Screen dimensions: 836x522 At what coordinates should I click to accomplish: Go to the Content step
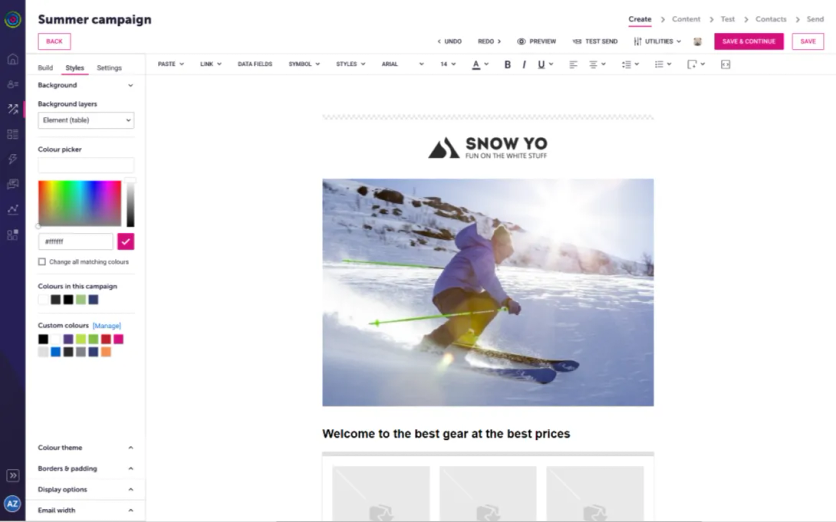(x=686, y=19)
